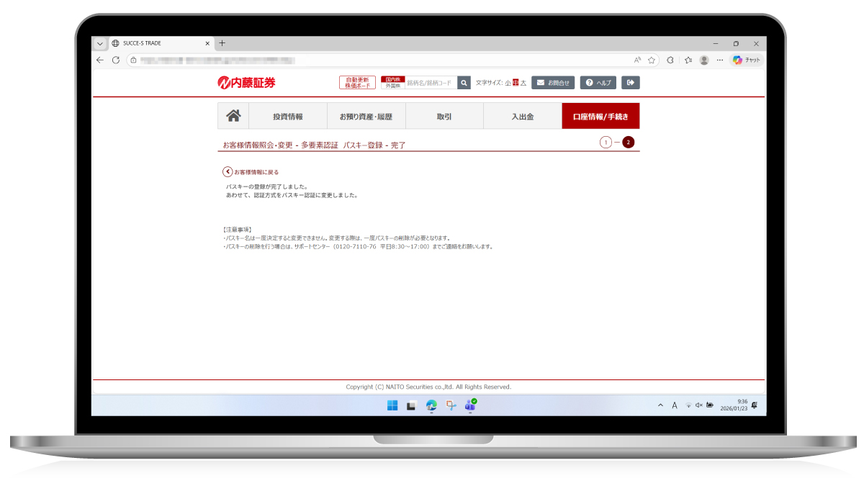Open the Copilot チャット button
This screenshot has height=504, width=864.
747,60
